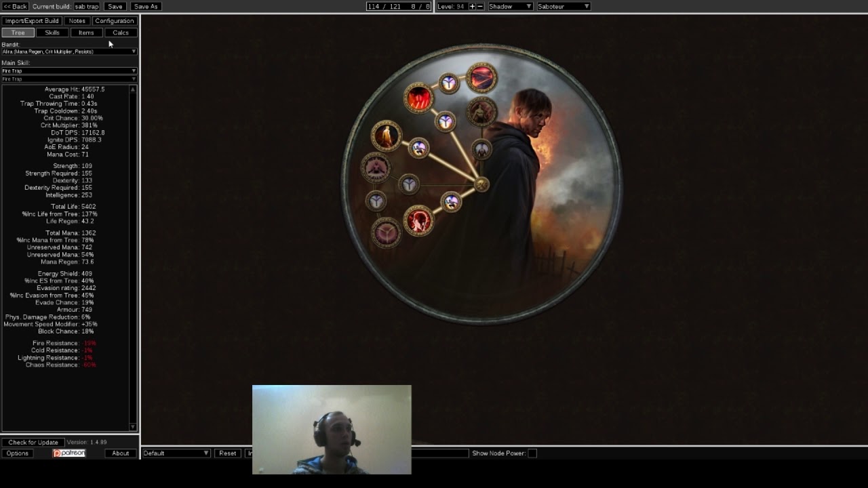
Task: Click the build name field 'sab trap'
Action: click(x=87, y=6)
